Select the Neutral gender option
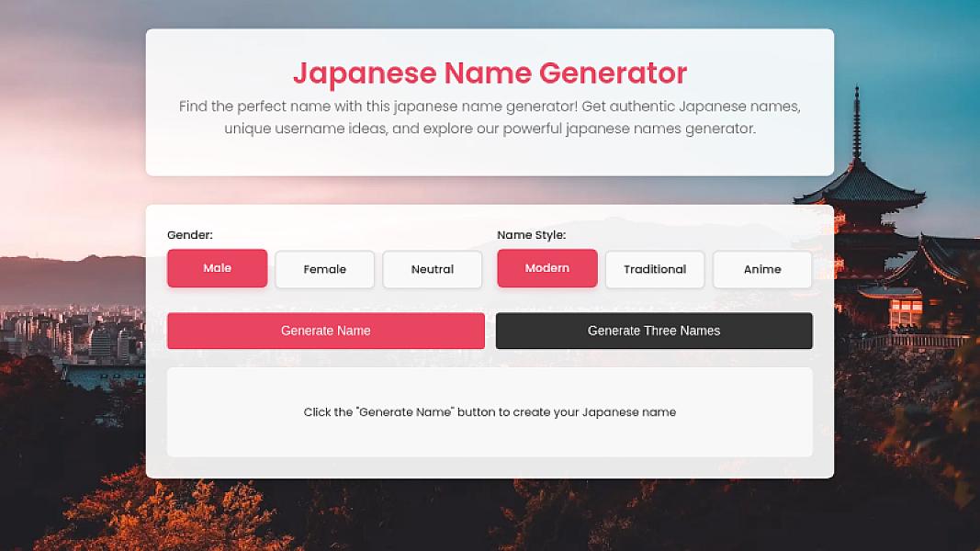 click(432, 269)
